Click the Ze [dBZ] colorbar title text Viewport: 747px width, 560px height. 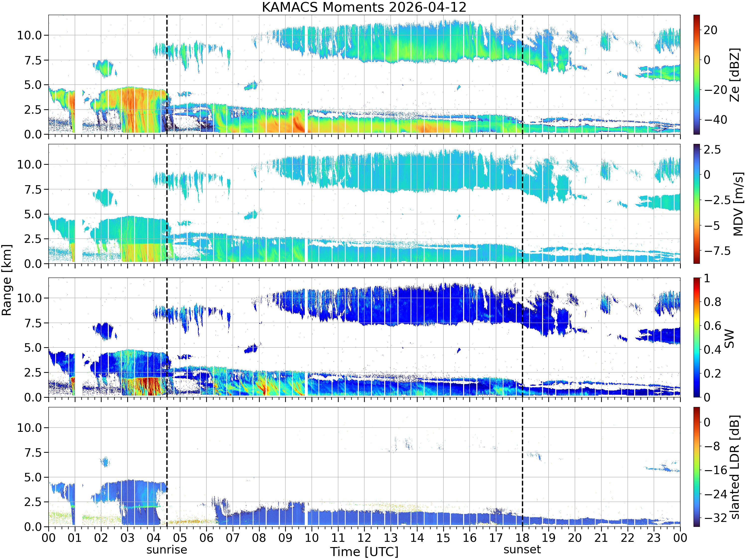pyautogui.click(x=735, y=75)
